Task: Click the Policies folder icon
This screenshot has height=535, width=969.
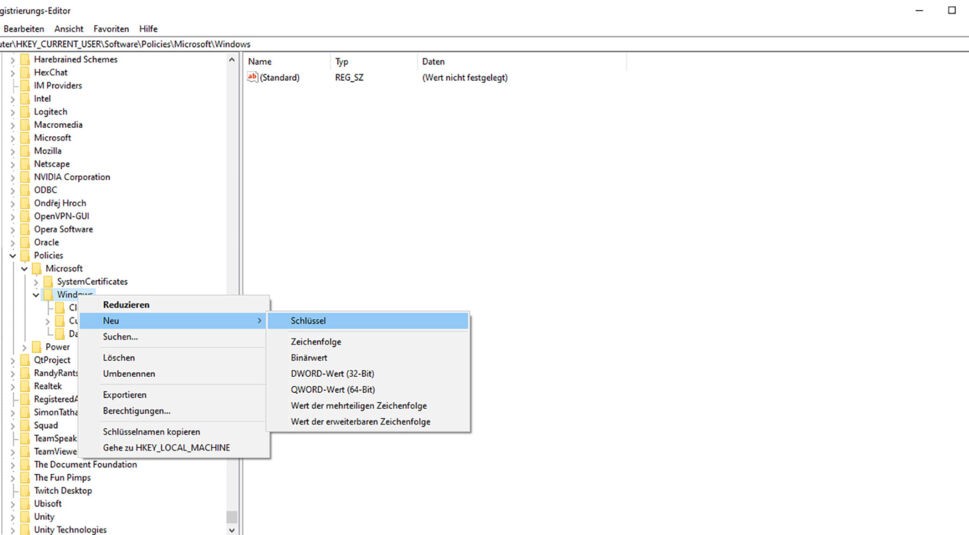Action: [x=25, y=255]
